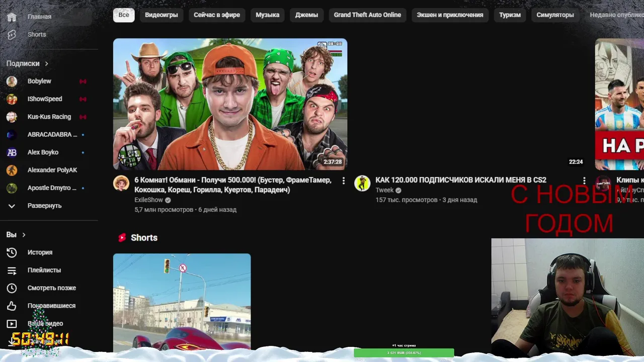The width and height of the screenshot is (644, 362).
Task: Select the Видеоигры filter chip
Action: [162, 15]
